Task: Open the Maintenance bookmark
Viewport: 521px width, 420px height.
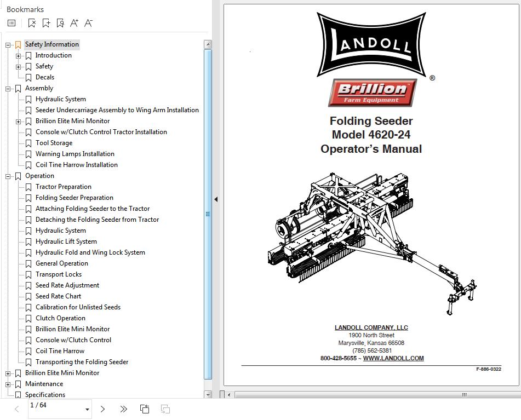Action: pos(44,384)
